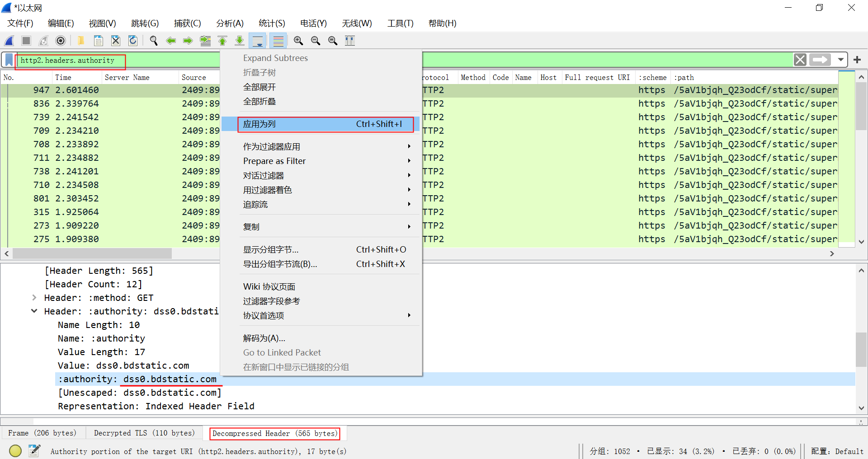The height and width of the screenshot is (459, 868).
Task: Stop the running capture
Action: 26,41
